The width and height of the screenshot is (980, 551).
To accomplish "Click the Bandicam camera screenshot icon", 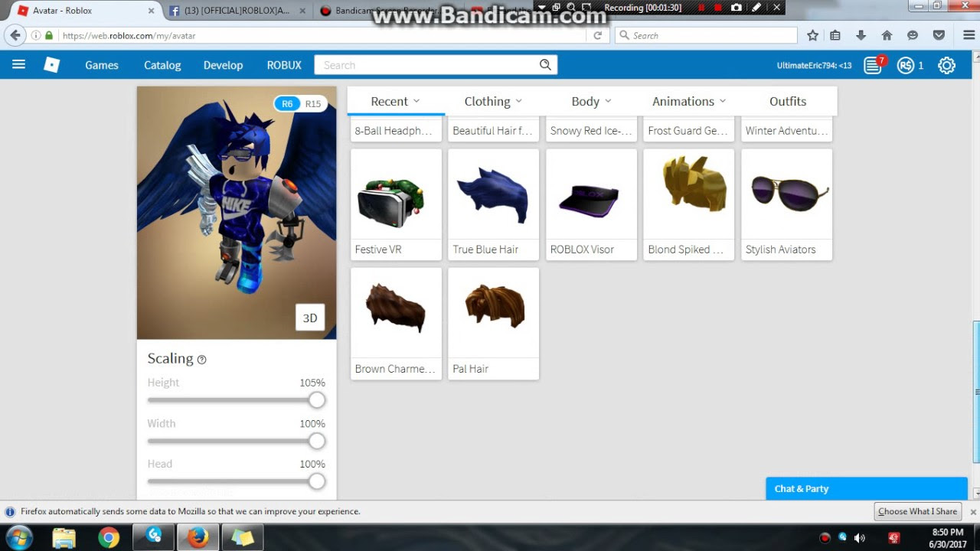I will 737,8.
